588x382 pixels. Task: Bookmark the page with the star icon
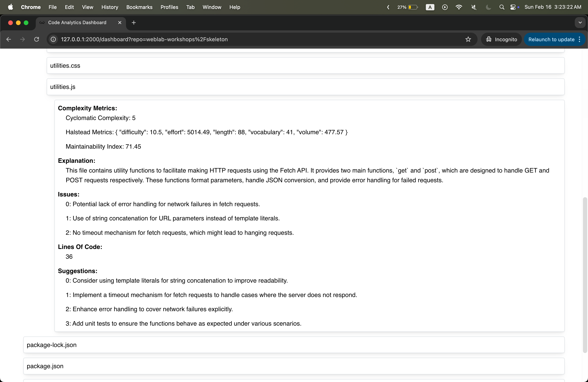tap(468, 39)
